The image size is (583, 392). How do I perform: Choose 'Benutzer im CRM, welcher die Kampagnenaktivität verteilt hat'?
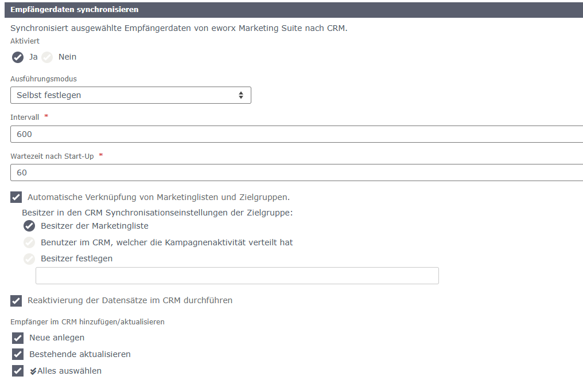[x=29, y=242]
